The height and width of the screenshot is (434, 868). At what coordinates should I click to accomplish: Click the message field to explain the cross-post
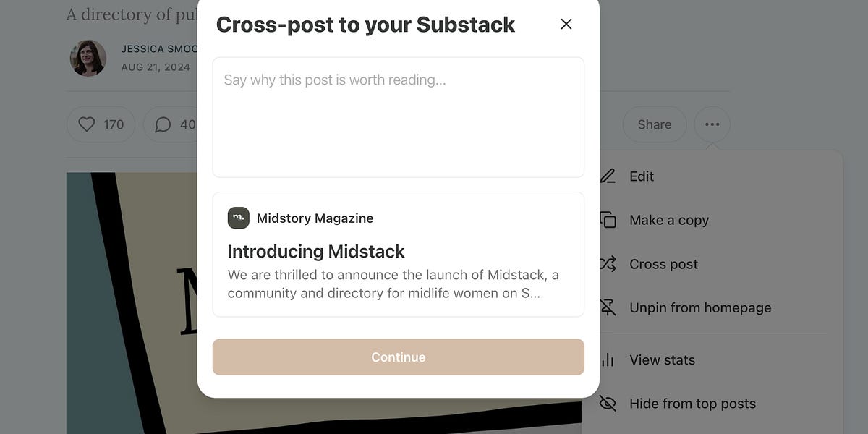point(398,116)
